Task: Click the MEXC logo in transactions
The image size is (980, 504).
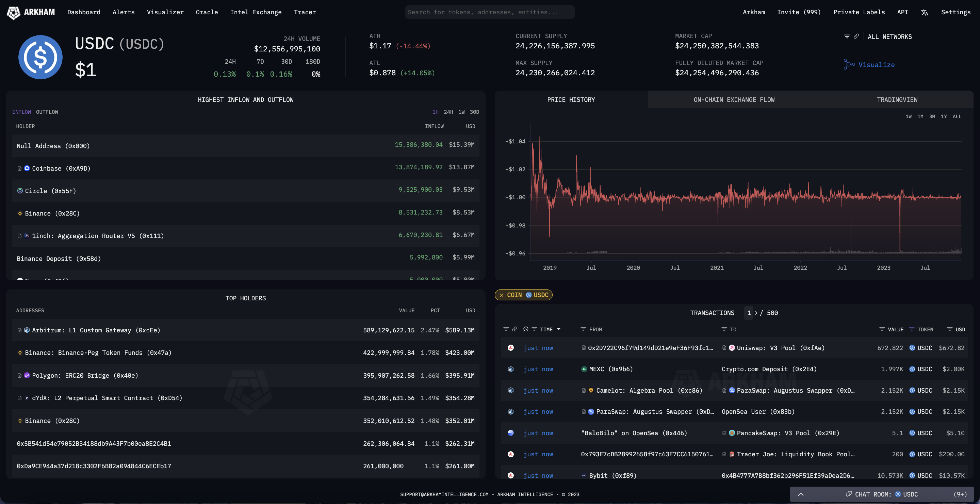Action: pos(584,369)
